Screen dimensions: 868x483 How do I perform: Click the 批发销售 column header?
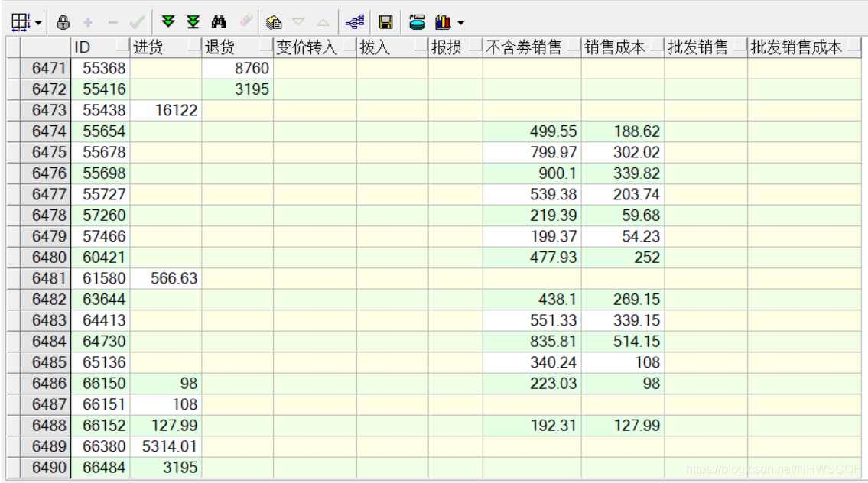coord(706,47)
